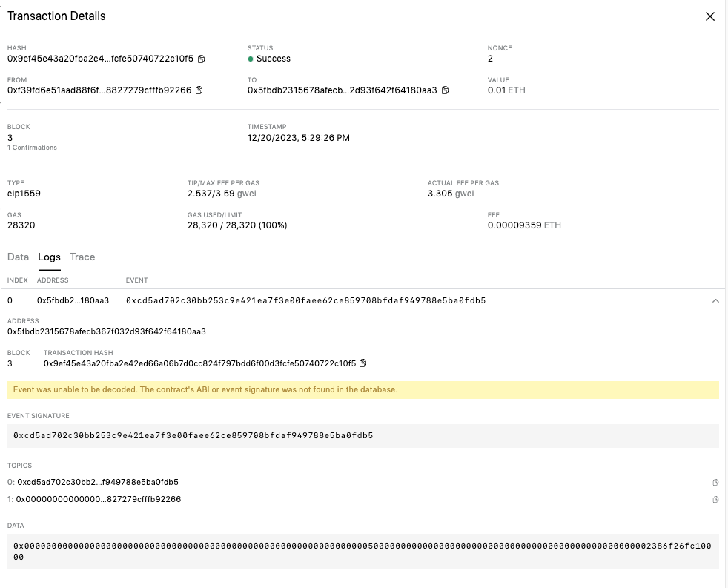Copy the transaction hash inside the log details
Viewport: 728px width, 588px height.
pyautogui.click(x=362, y=363)
